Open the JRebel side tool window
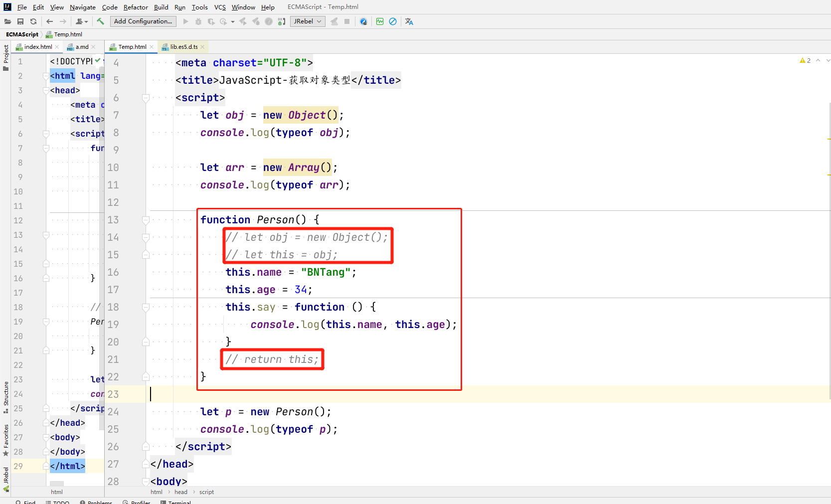This screenshot has height=504, width=831. point(6,479)
